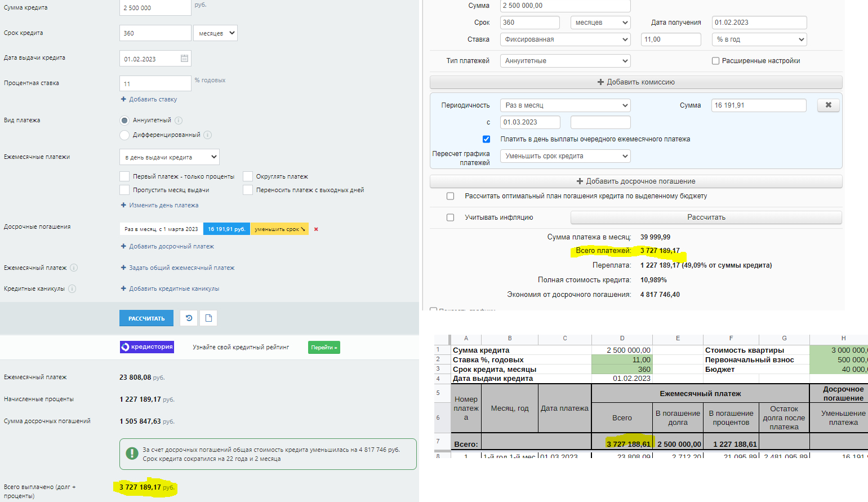Open the Тип платежей Аннуитетные dropdown
The width and height of the screenshot is (868, 502).
[x=565, y=61]
